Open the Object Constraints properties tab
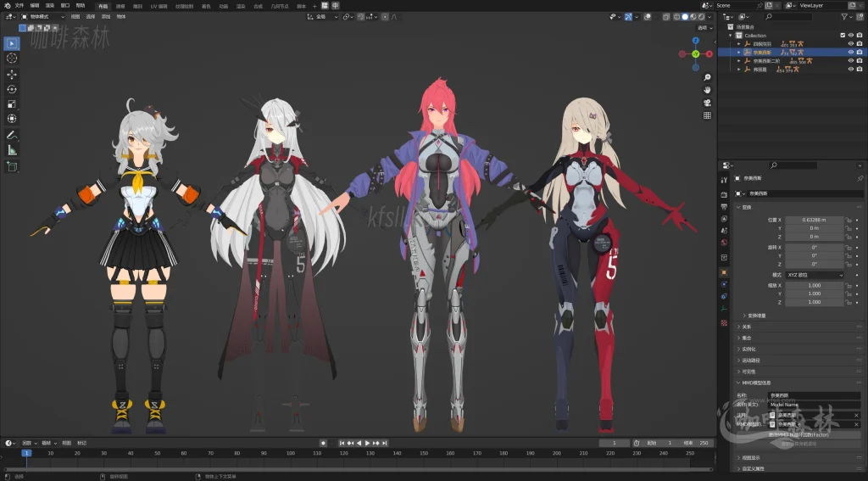The height and width of the screenshot is (481, 868). click(724, 296)
